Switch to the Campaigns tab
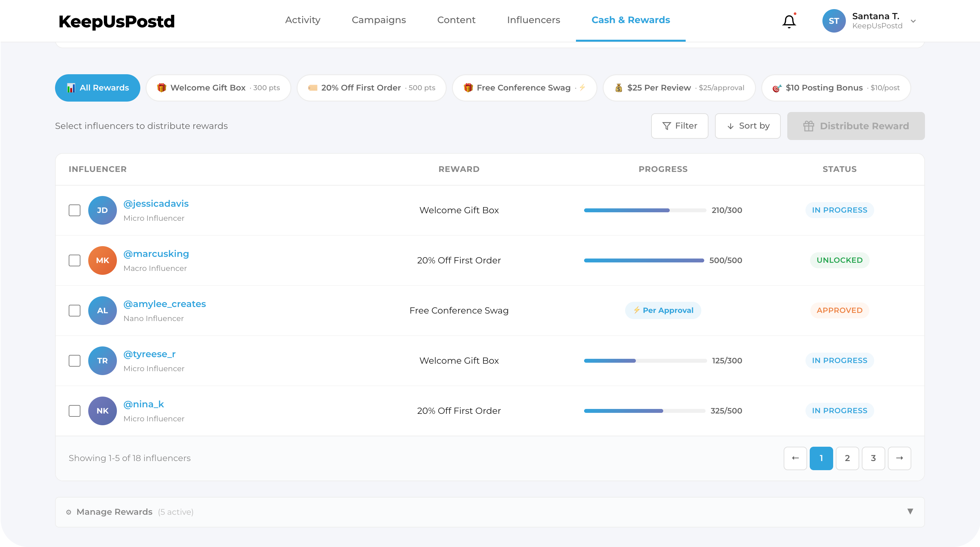This screenshot has height=547, width=980. point(379,20)
